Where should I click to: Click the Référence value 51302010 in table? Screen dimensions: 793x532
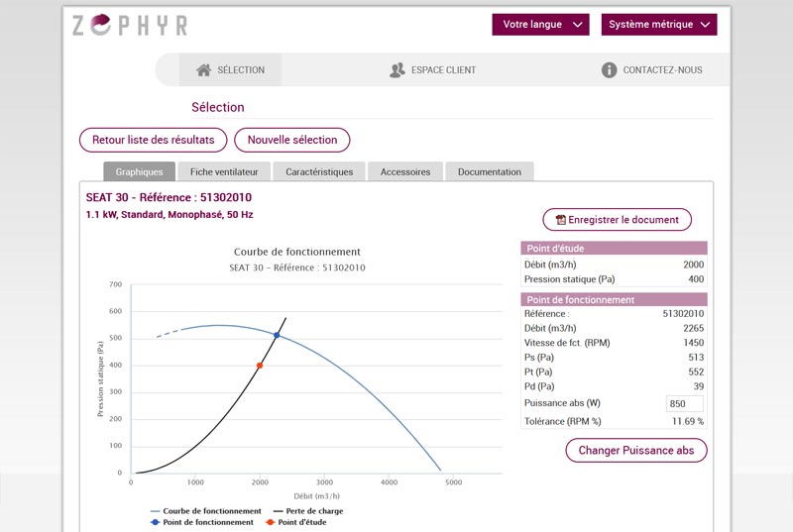click(683, 313)
